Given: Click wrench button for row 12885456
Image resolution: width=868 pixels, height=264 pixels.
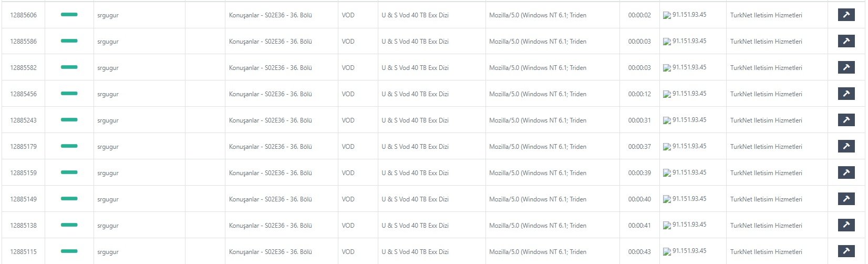Looking at the screenshot, I should [846, 94].
